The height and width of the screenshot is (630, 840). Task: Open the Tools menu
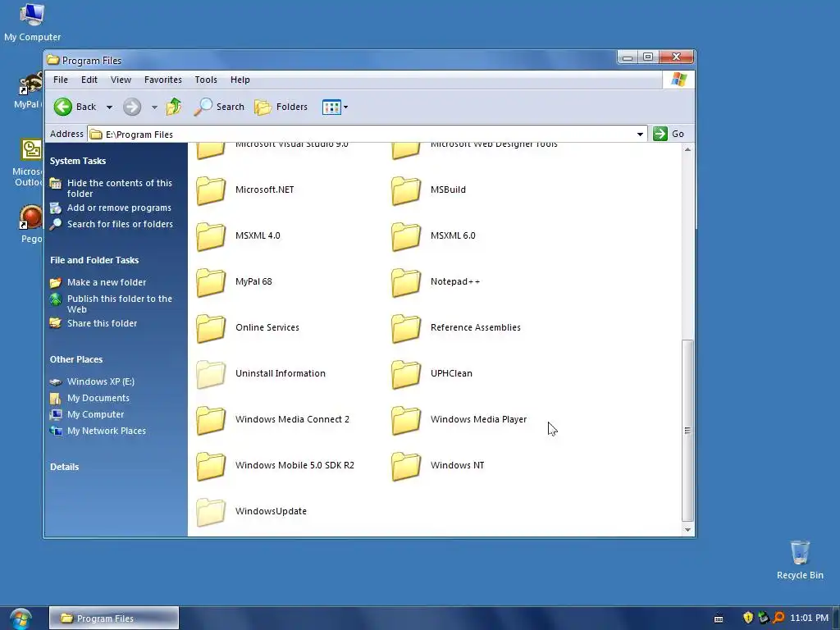(206, 80)
